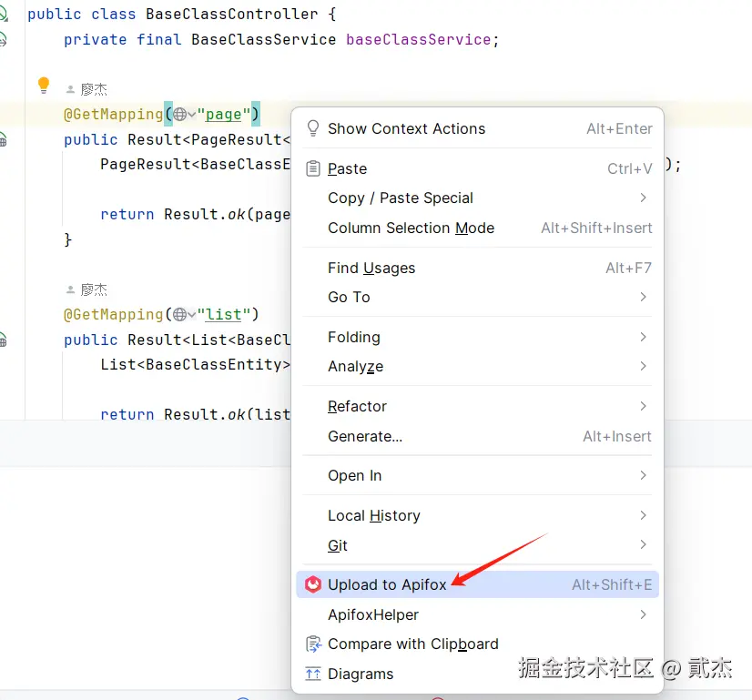Open the dropdown arrow beside the "page" globe

[x=192, y=115]
